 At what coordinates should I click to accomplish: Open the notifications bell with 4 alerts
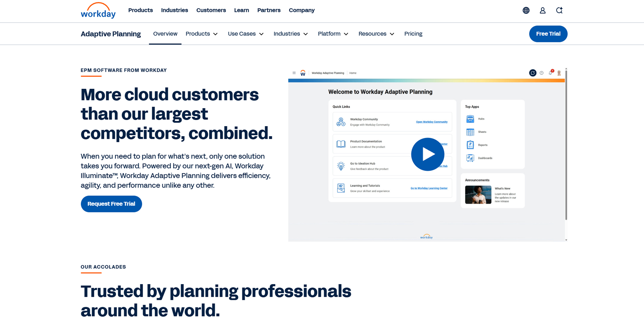(x=550, y=73)
